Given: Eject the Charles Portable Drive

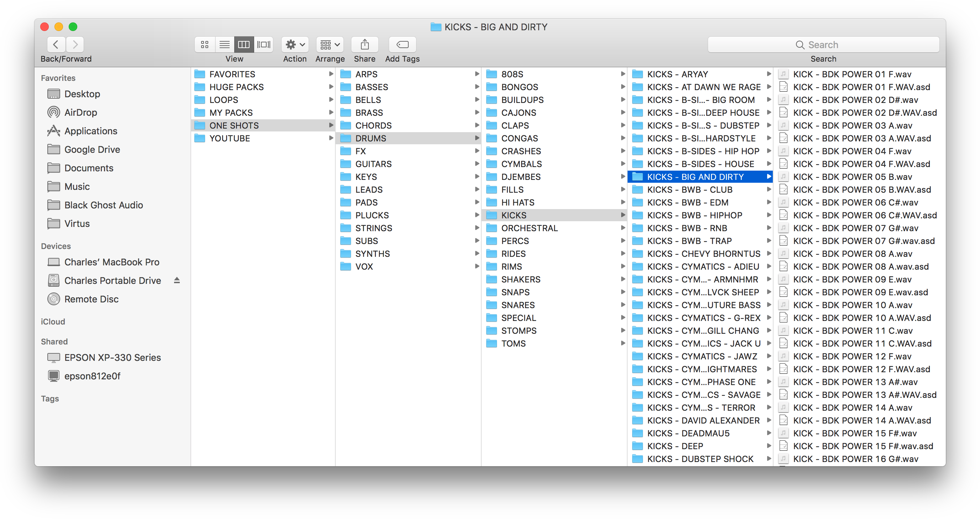Looking at the screenshot, I should point(177,280).
